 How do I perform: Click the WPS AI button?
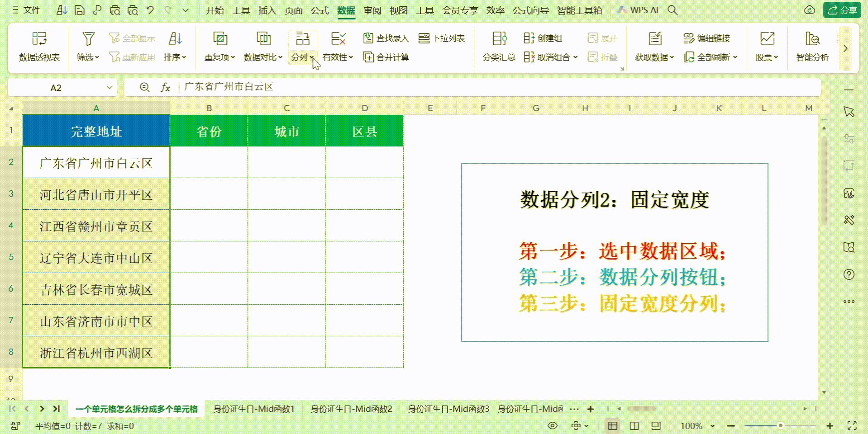(638, 10)
